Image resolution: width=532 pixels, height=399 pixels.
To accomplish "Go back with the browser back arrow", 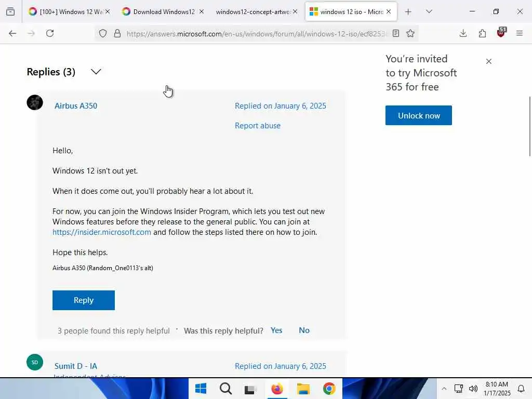I will tap(12, 33).
